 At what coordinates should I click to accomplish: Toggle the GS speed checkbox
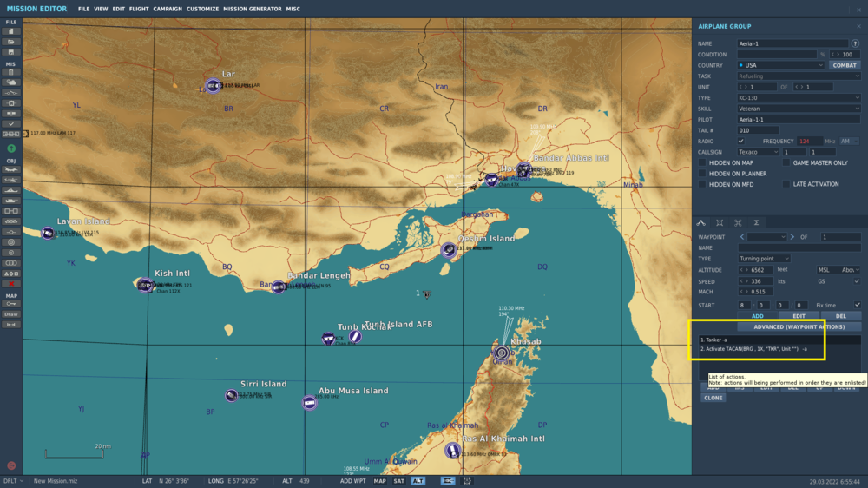[857, 281]
